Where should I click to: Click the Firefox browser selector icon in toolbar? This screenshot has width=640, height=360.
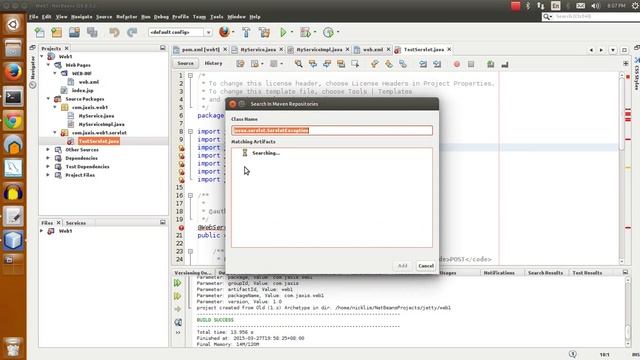(x=224, y=32)
